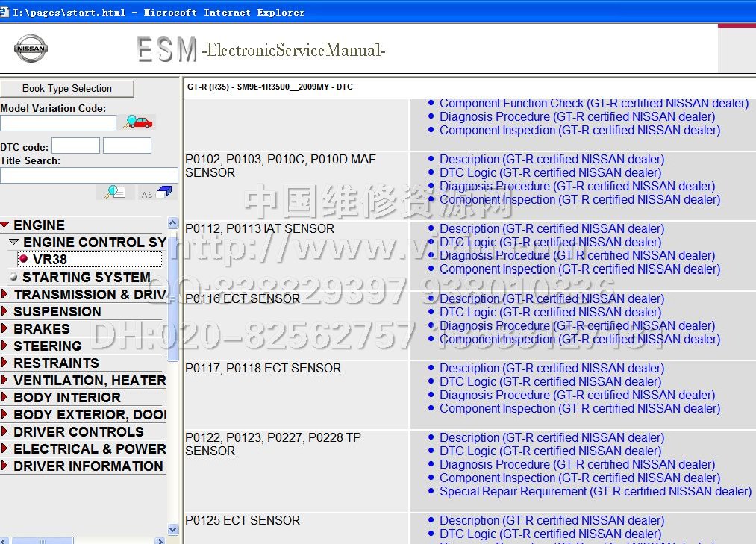This screenshot has height=544, width=756.
Task: Expand the SUSPENSION section
Action: coord(4,311)
